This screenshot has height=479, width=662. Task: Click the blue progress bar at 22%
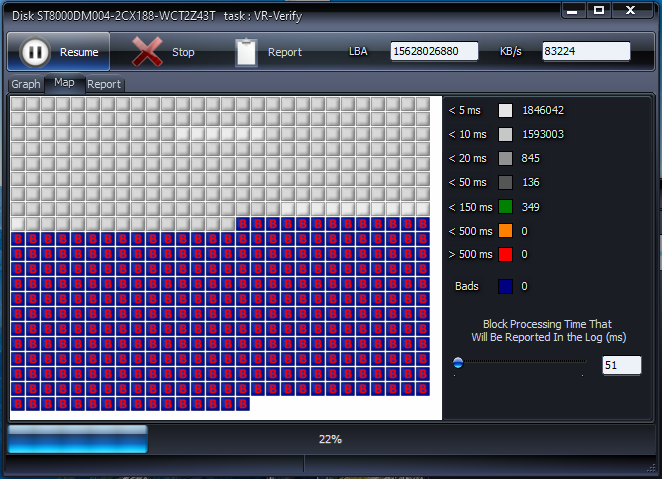coord(78,439)
